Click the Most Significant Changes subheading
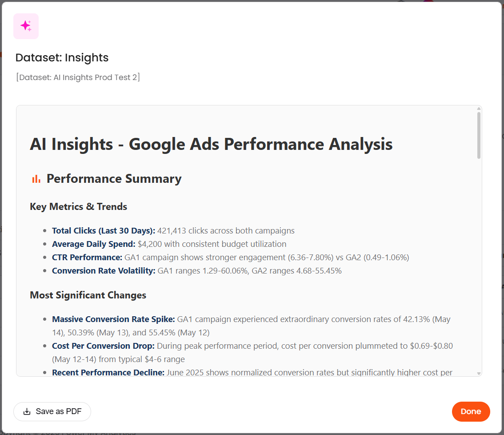The height and width of the screenshot is (435, 504). 88,295
